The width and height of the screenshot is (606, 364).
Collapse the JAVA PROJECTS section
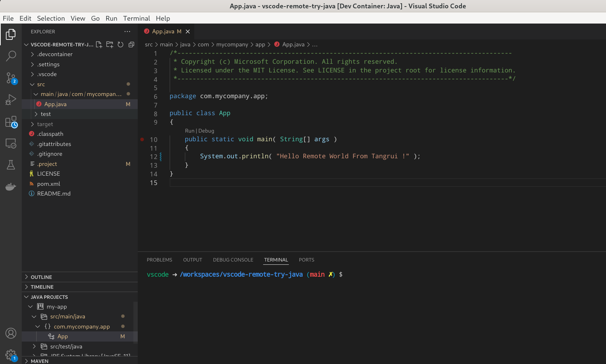tap(80, 297)
